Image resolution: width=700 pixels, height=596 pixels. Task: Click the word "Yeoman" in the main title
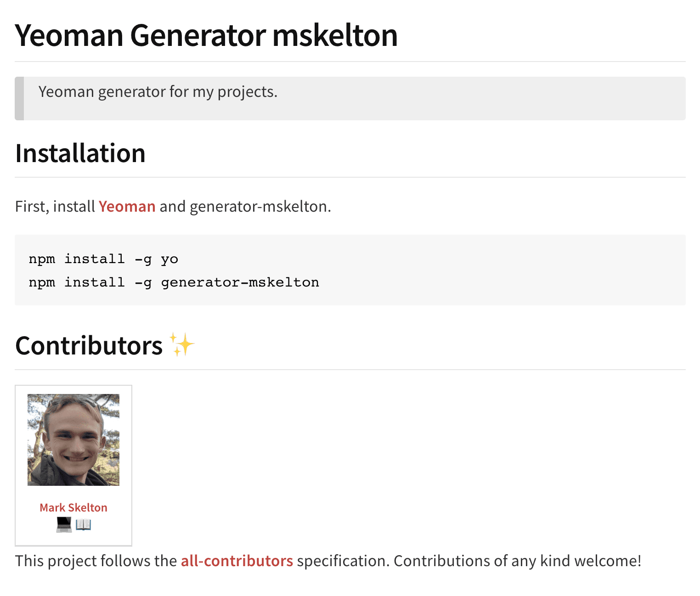(69, 36)
